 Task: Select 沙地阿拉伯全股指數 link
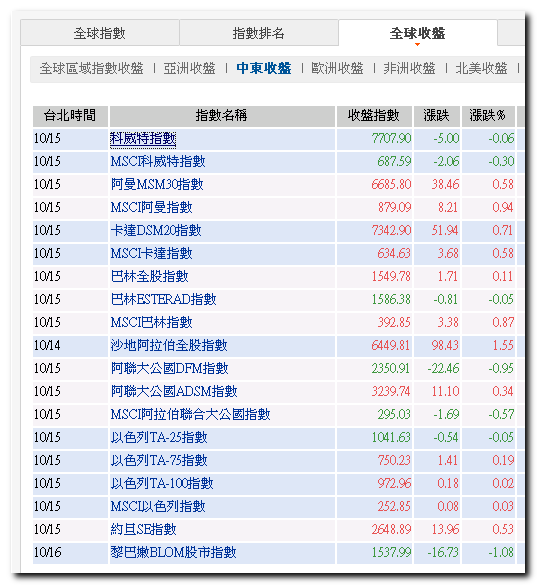(169, 345)
